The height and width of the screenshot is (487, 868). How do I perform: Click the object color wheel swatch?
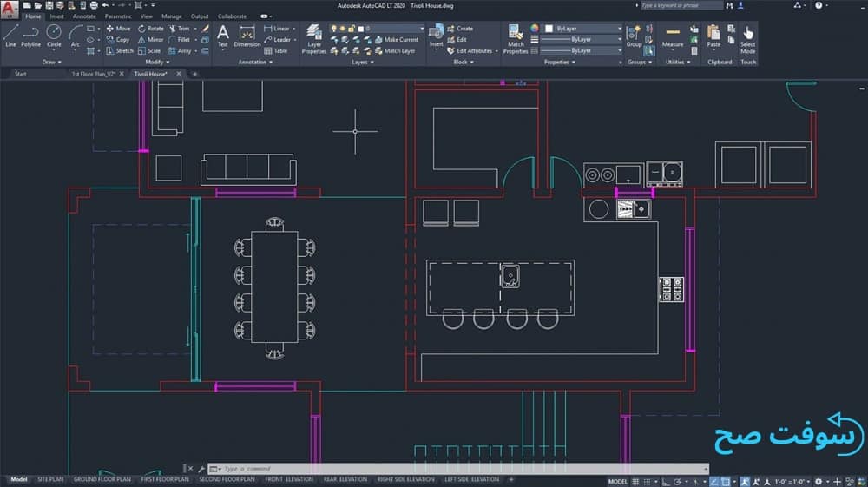pyautogui.click(x=535, y=29)
